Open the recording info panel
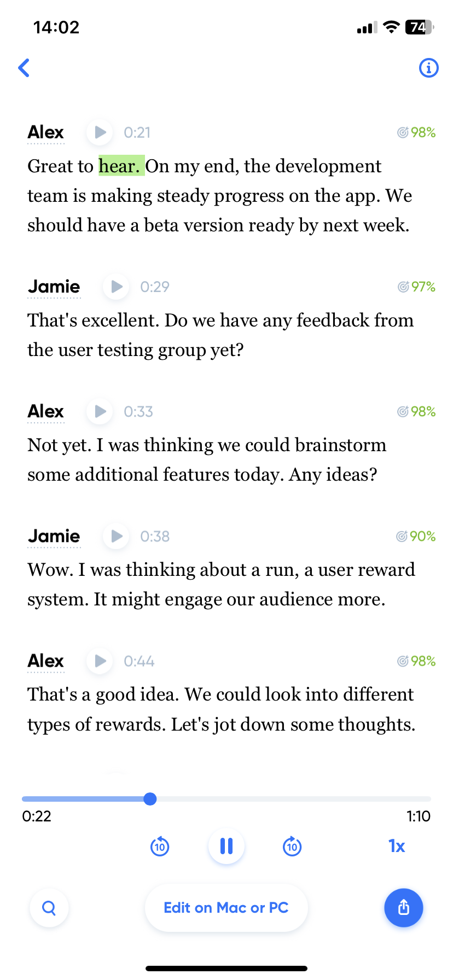 click(429, 68)
